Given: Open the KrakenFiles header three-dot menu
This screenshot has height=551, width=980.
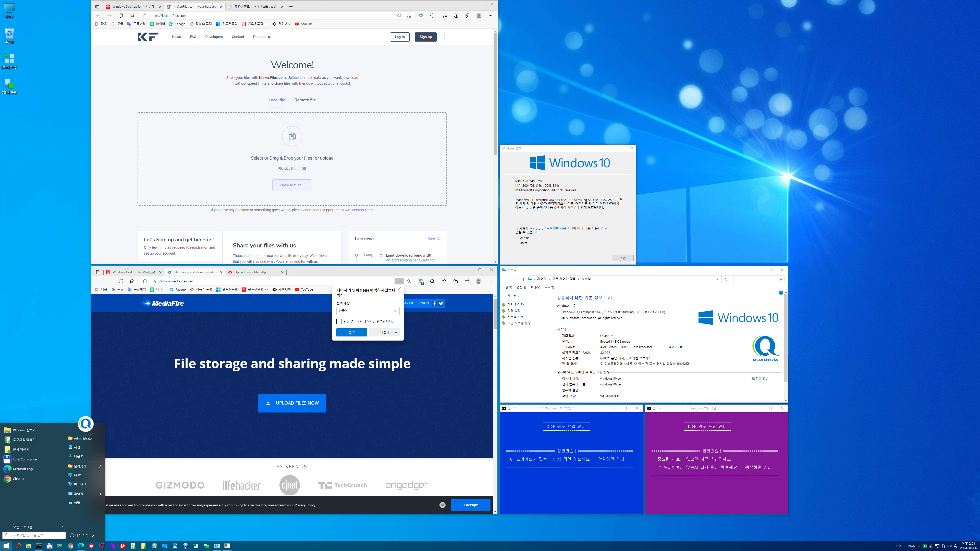Looking at the screenshot, I should pos(444,37).
